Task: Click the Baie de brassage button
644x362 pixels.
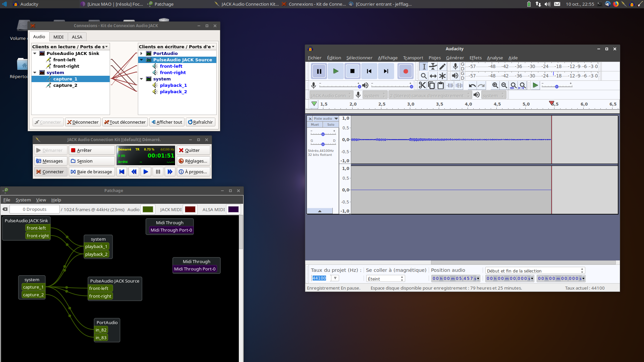Action: (x=92, y=172)
